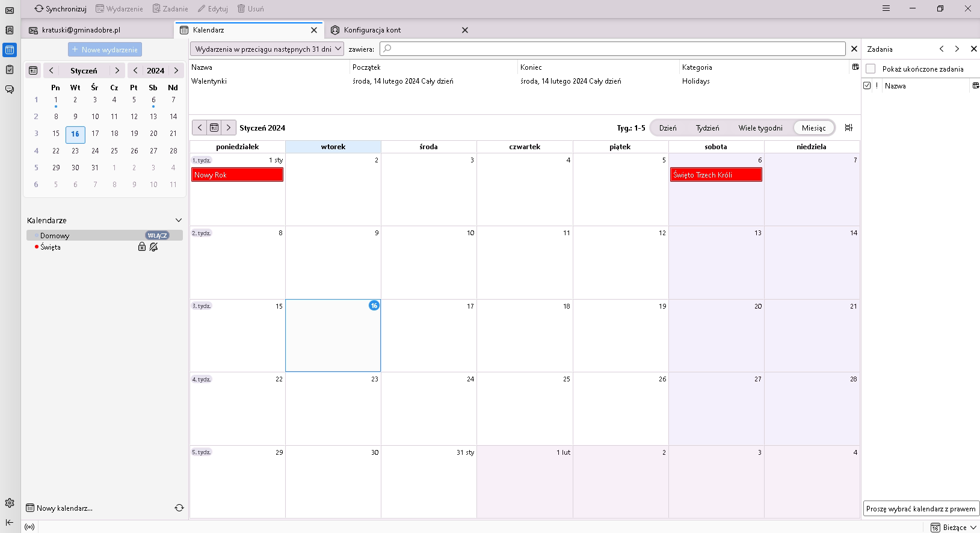980x533 pixels.
Task: Open the Tasks view sidebar icon
Action: coord(10,70)
